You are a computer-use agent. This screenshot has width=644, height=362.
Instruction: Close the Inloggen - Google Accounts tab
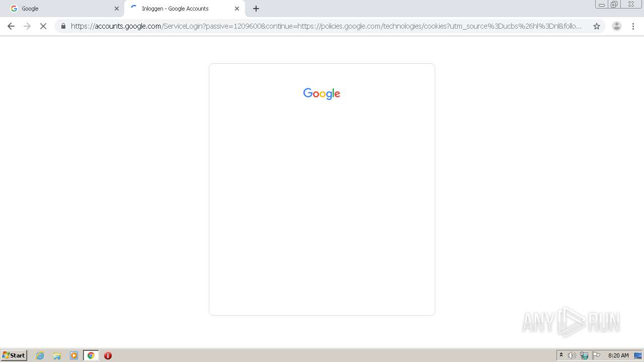point(237,9)
